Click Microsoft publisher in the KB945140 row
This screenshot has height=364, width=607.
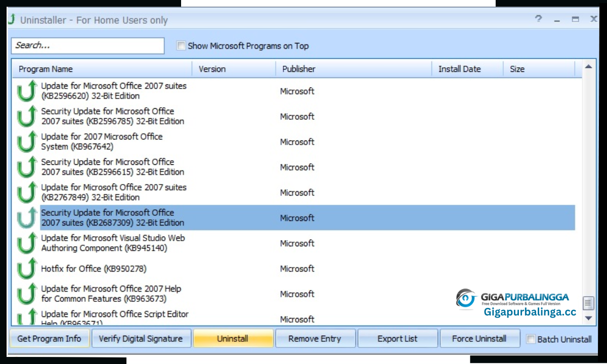(297, 243)
